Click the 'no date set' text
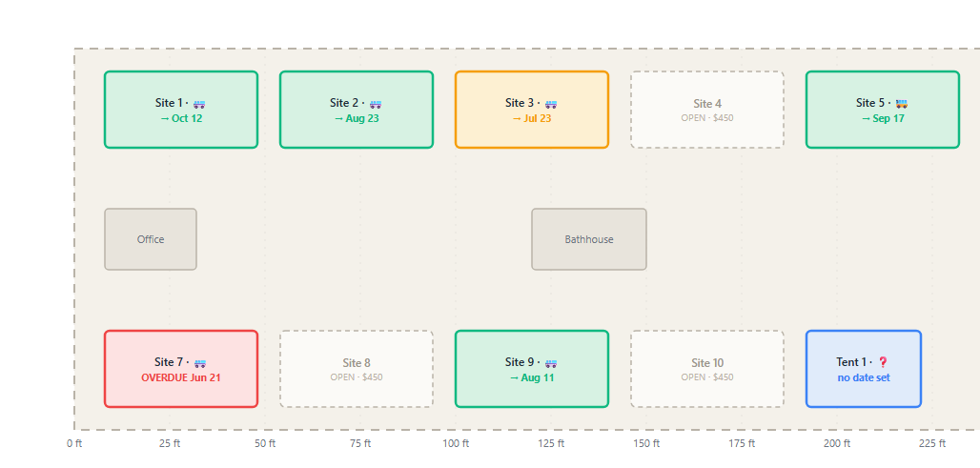The height and width of the screenshot is (468, 980). (x=864, y=377)
